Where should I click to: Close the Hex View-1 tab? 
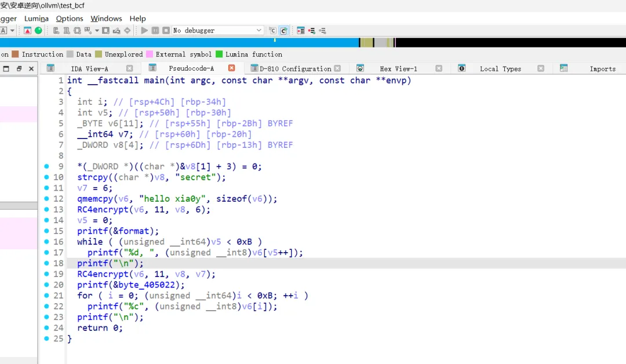pos(439,68)
